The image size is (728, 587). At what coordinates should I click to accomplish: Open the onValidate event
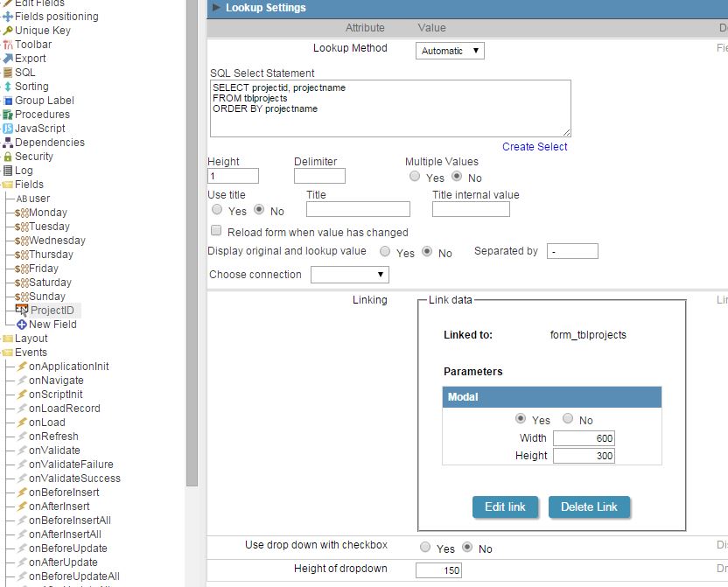click(x=54, y=451)
